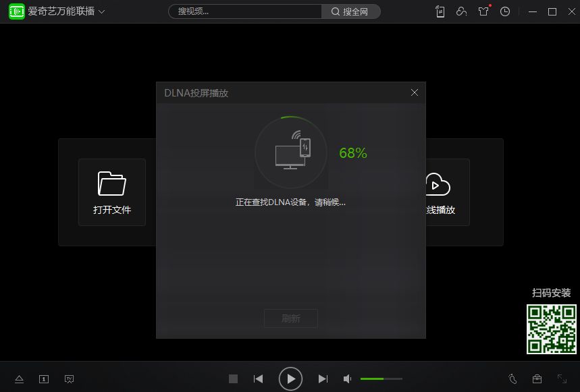Open the DLNA TV cast icon in bottom bar
Image resolution: width=580 pixels, height=392 pixels.
point(69,379)
